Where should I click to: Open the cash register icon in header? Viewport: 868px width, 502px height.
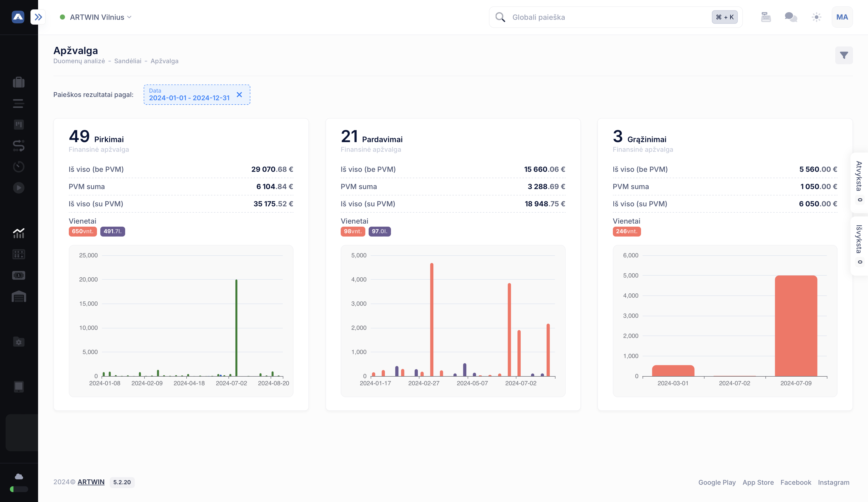(x=766, y=17)
